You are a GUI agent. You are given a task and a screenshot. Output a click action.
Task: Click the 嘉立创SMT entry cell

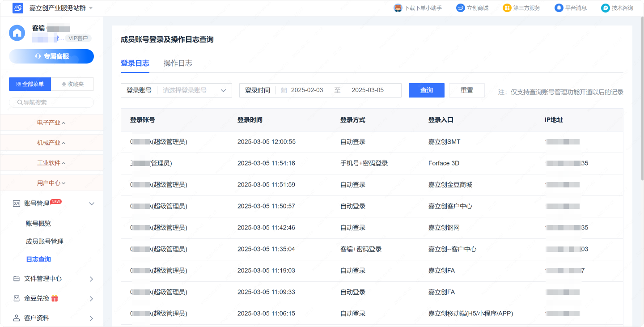tap(445, 142)
